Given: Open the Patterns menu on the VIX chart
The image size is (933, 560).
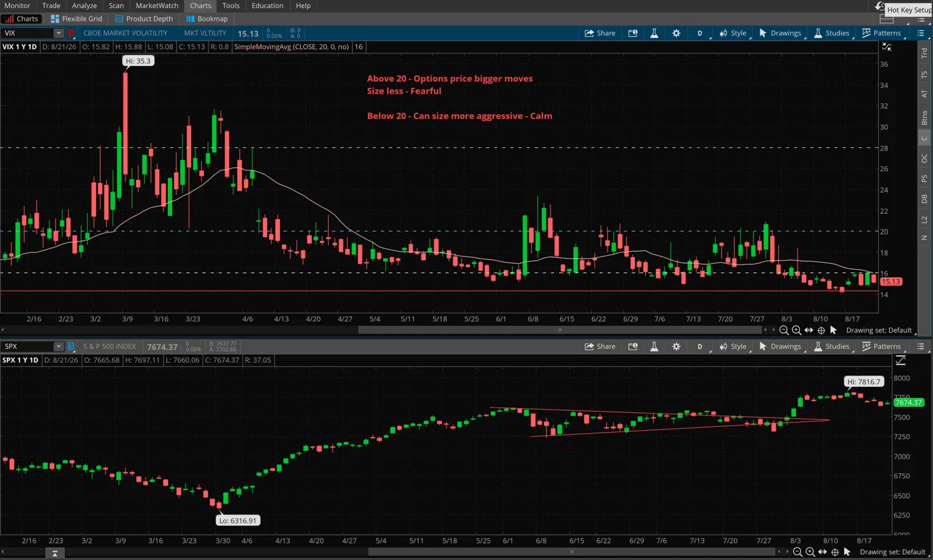Looking at the screenshot, I should pos(880,33).
